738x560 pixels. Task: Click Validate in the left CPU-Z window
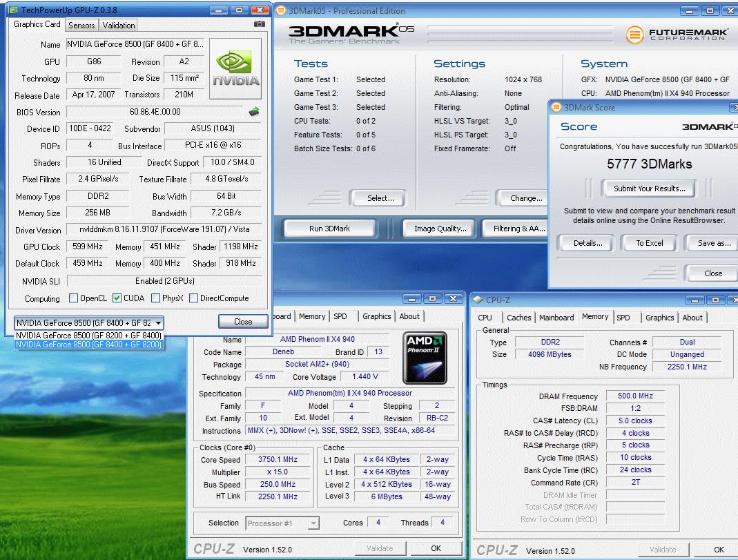click(x=380, y=548)
